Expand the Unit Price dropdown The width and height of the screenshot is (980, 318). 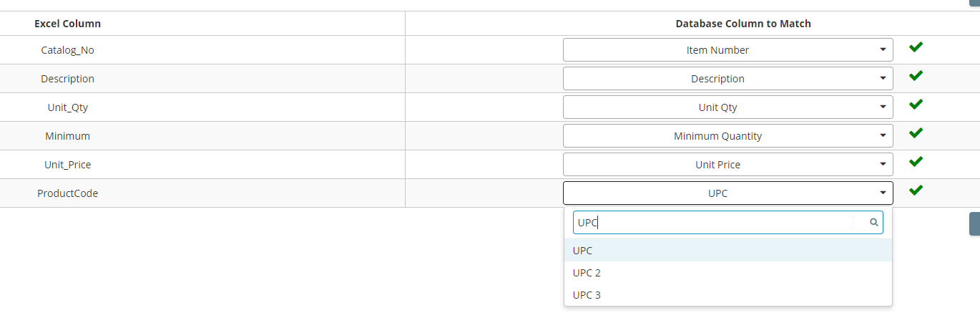(x=728, y=165)
